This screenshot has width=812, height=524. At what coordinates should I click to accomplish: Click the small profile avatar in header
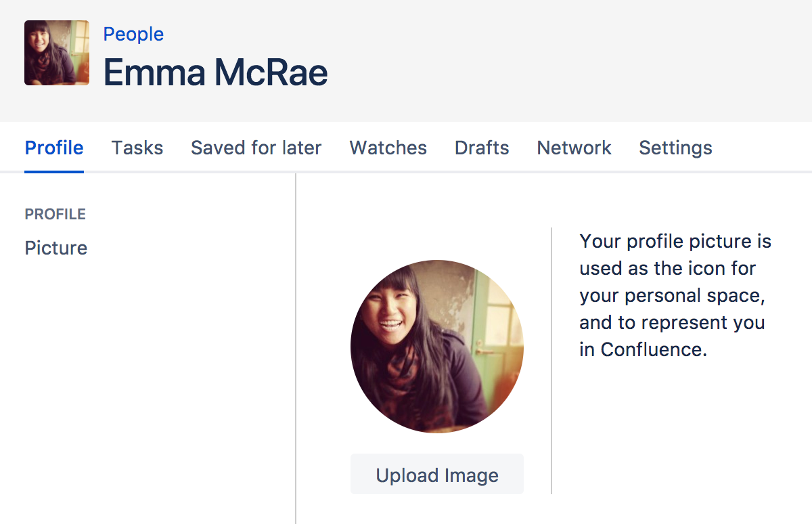click(57, 53)
